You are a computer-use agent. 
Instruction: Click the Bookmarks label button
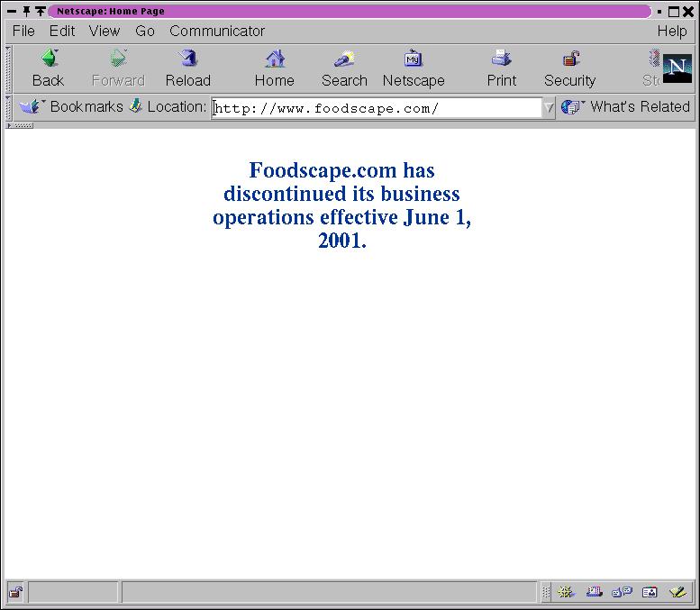[86, 106]
